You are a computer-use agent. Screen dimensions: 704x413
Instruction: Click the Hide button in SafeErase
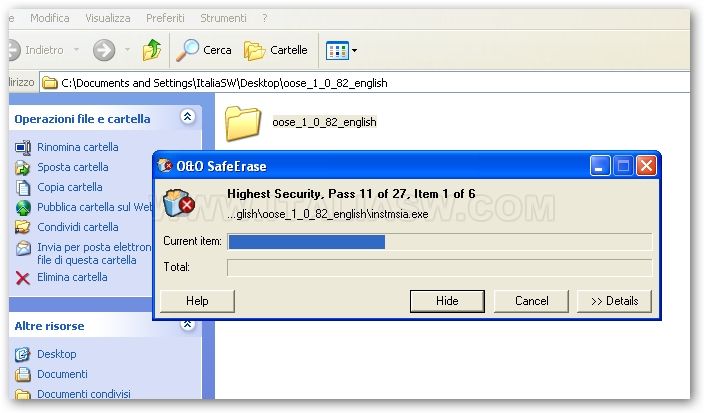(447, 301)
